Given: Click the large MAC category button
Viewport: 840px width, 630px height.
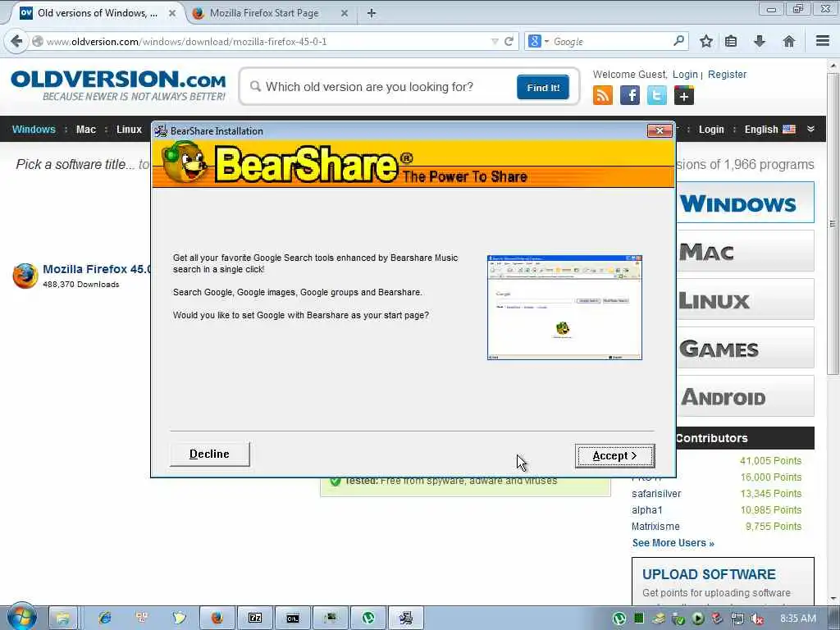Looking at the screenshot, I should [745, 251].
